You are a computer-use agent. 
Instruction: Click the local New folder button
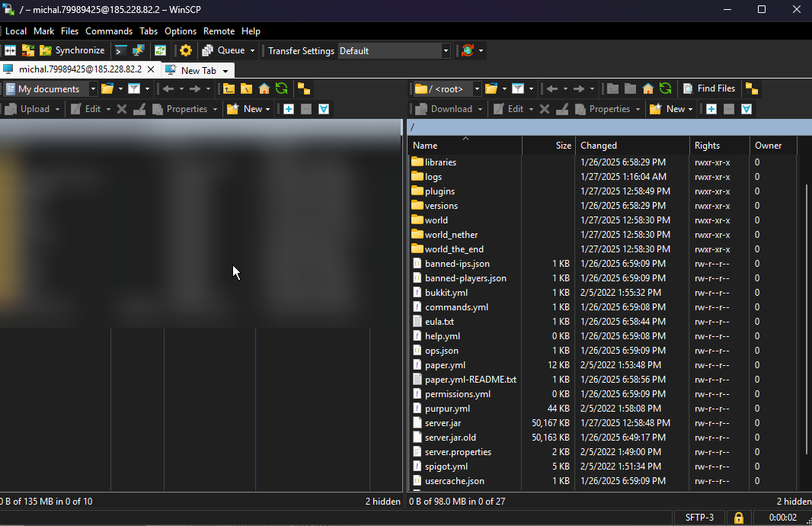coord(245,109)
